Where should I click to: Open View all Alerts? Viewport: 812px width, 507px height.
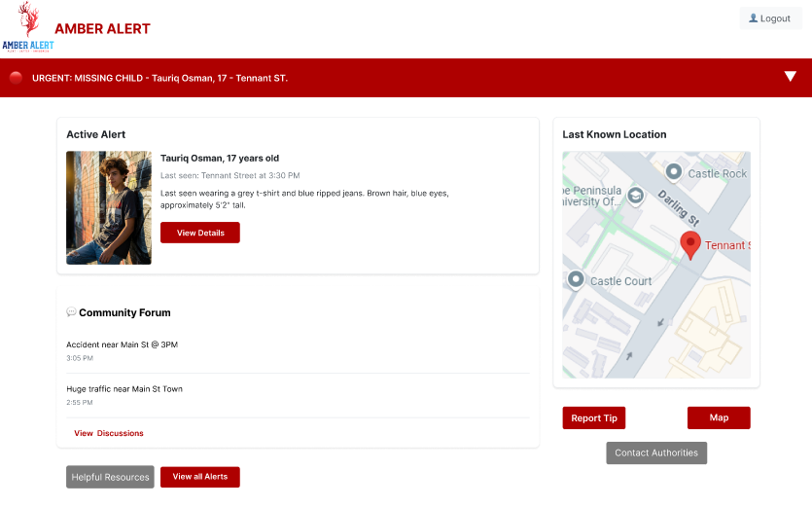[x=199, y=477]
